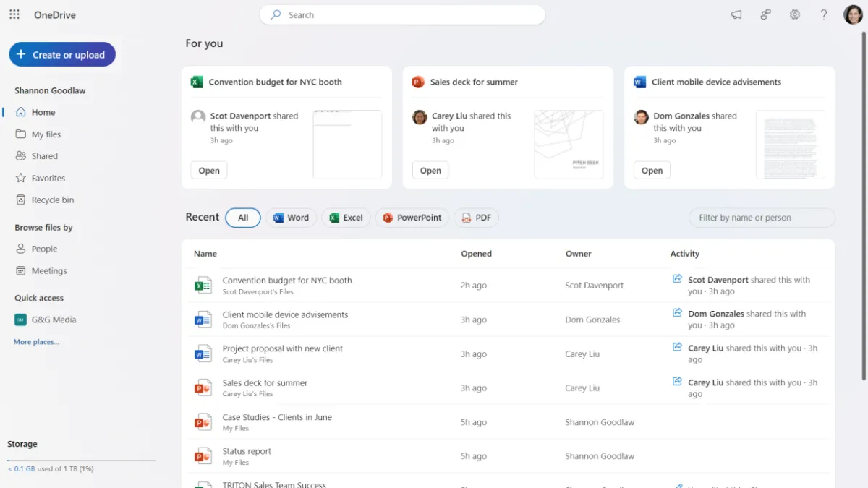Viewport: 868px width, 488px height.
Task: Open Convention budget card with Open button
Action: 209,171
